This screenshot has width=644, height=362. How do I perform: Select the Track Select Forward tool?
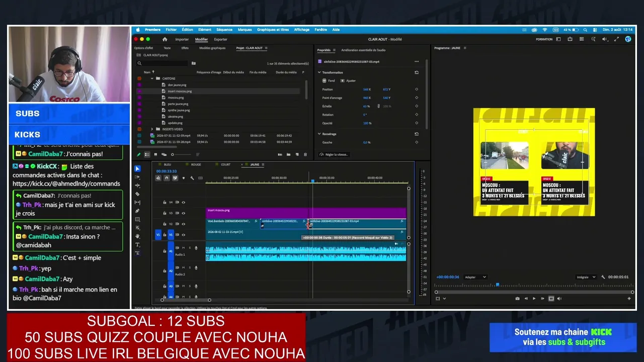coord(137,177)
